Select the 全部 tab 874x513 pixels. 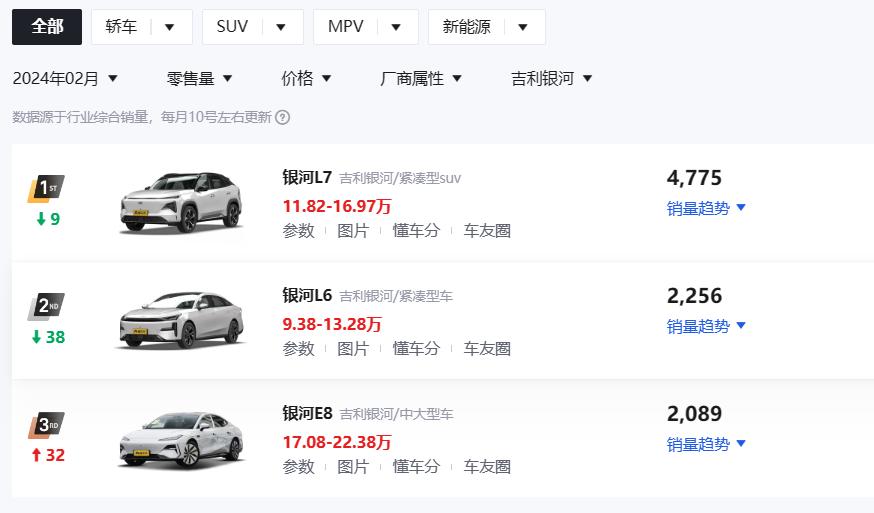pos(47,27)
